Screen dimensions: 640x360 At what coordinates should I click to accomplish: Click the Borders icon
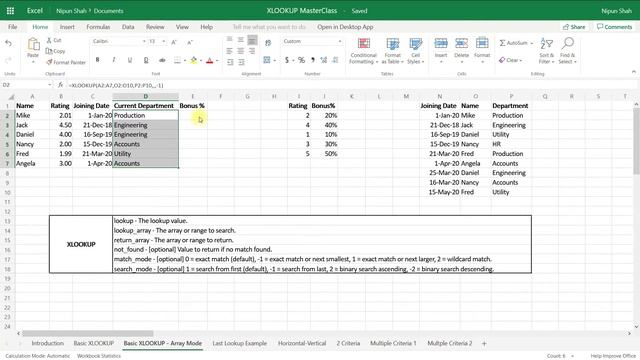coord(177,60)
